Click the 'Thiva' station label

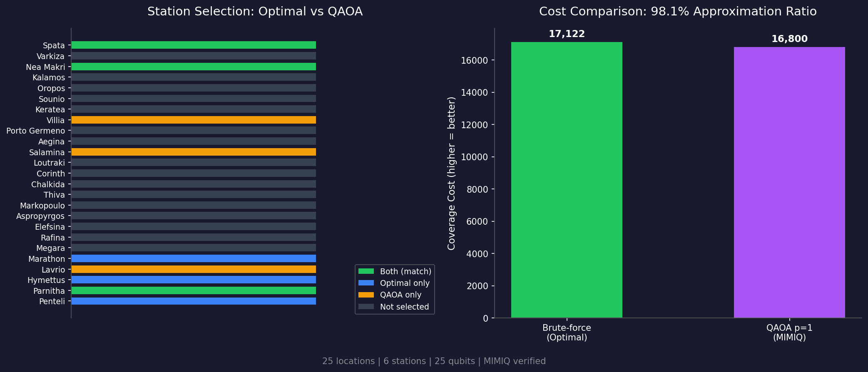click(54, 195)
